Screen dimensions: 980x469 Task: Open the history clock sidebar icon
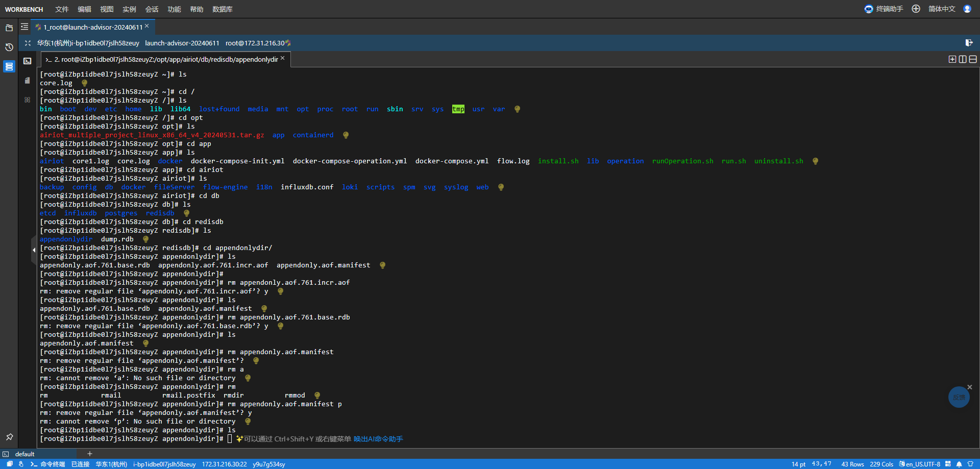[9, 47]
